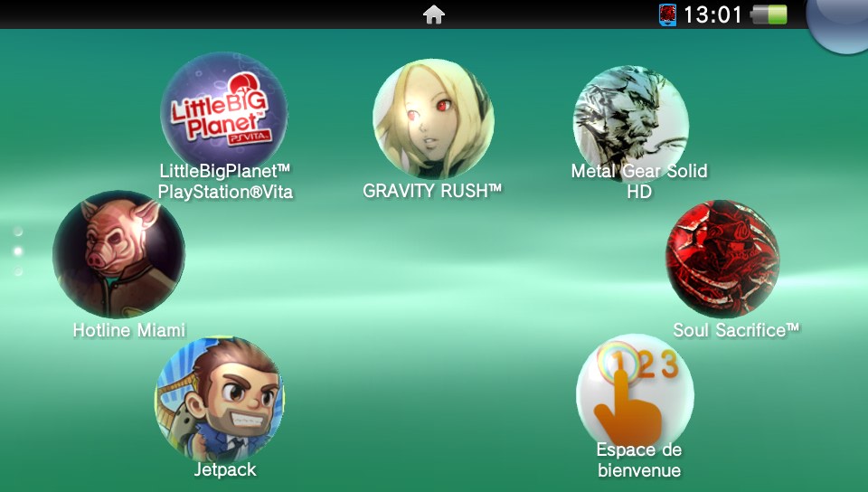Launch the Gravity Rush game bubble
The height and width of the screenshot is (492, 868).
point(433,119)
